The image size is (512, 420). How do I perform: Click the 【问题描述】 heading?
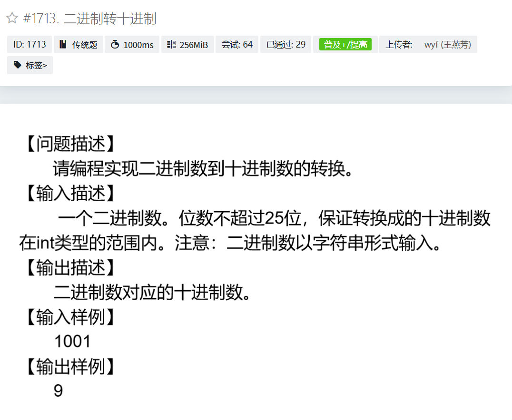70,144
